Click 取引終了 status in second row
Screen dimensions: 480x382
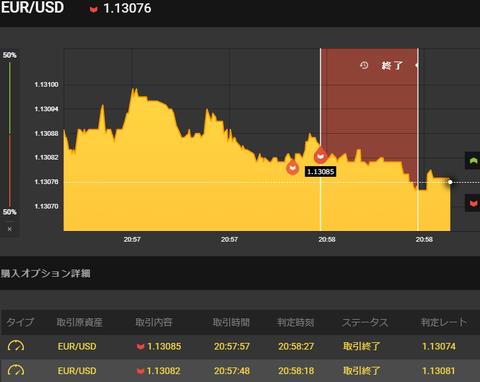click(x=362, y=371)
